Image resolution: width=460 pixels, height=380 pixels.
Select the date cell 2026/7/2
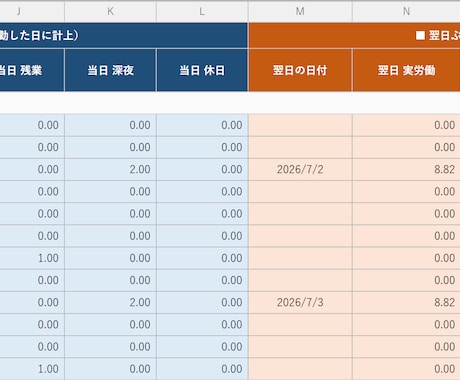[x=300, y=169]
